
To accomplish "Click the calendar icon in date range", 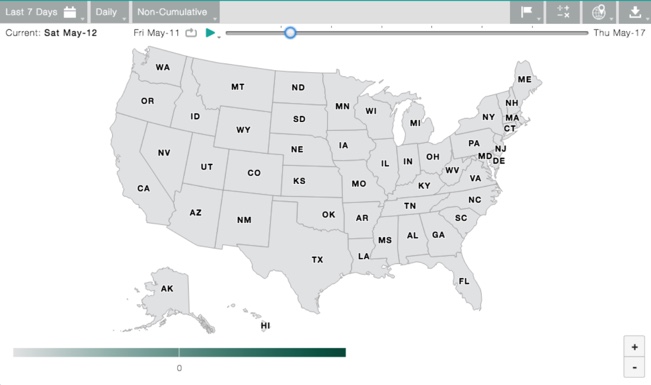I will click(x=70, y=12).
